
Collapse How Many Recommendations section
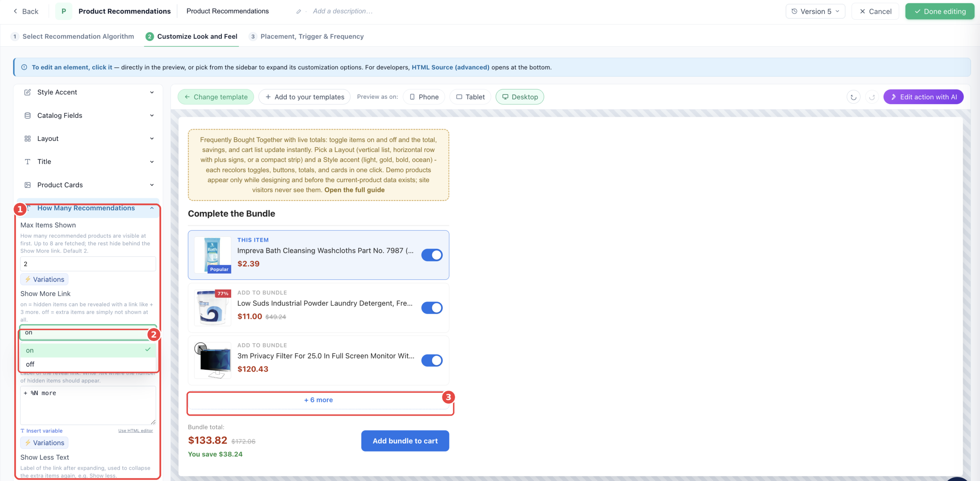point(88,208)
